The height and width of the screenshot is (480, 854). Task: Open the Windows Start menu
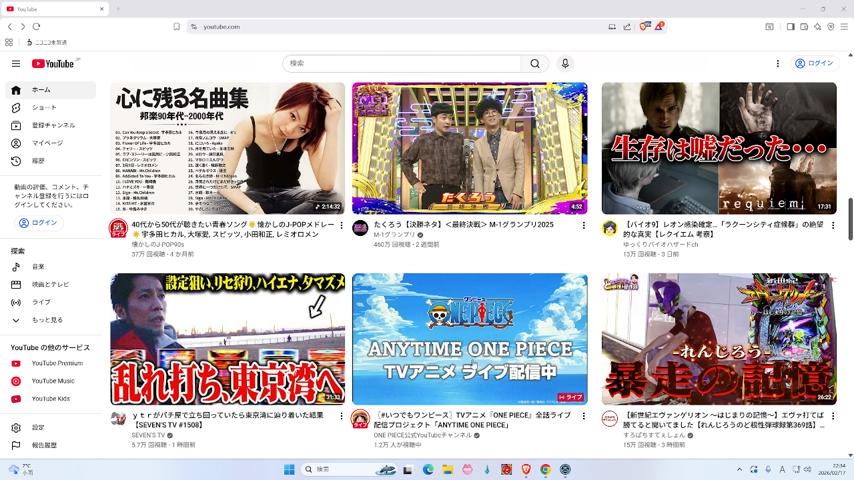[x=289, y=470]
